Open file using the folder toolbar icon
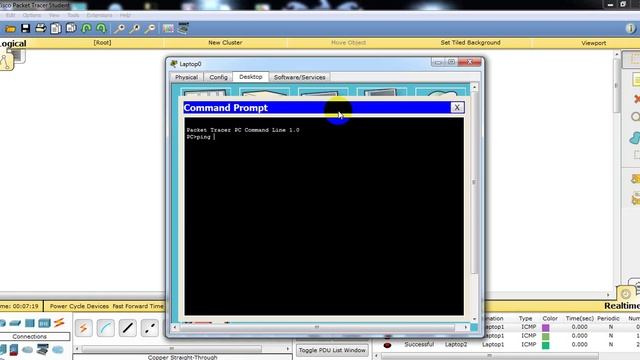This screenshot has width=640, height=360. click(10, 29)
